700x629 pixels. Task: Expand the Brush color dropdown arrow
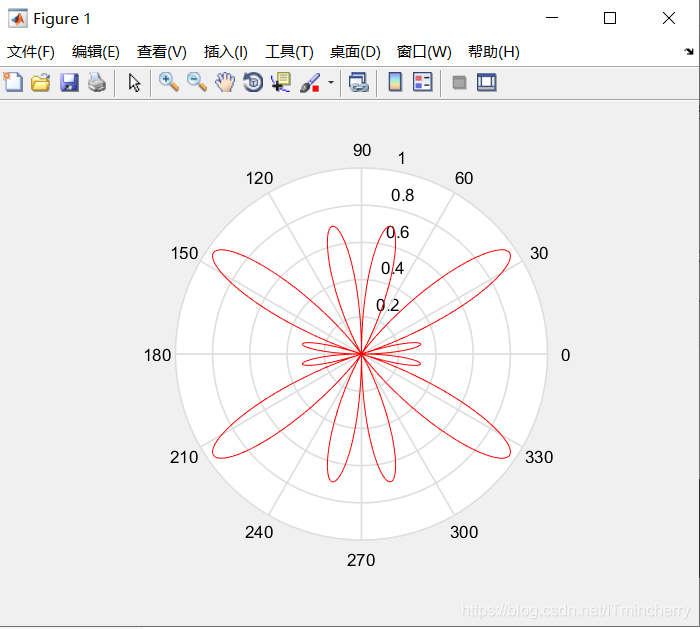[331, 83]
